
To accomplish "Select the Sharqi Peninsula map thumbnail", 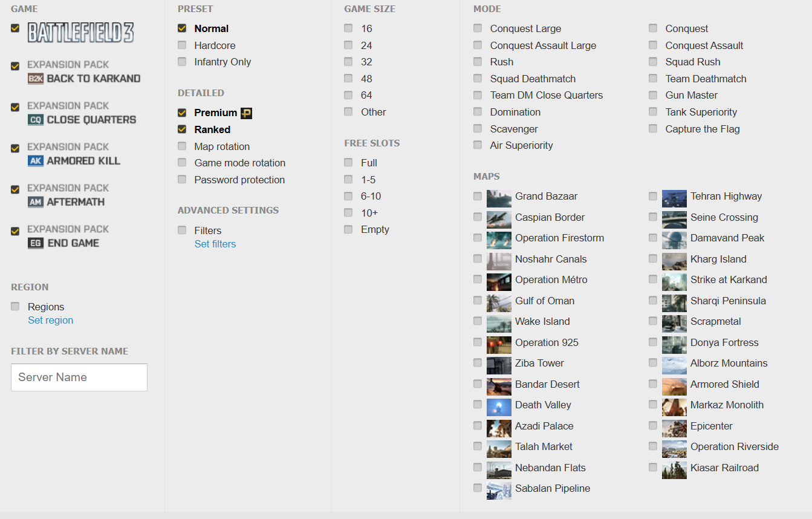I will coord(674,303).
